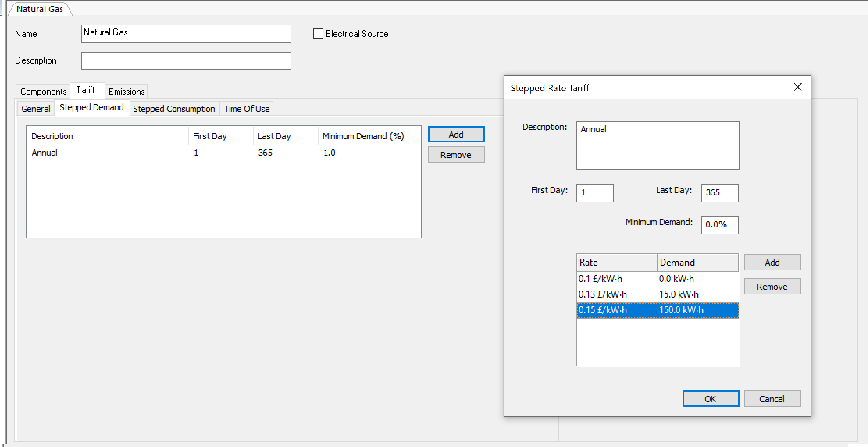Click the Remove button for stepped demand periods
868x447 pixels.
tap(456, 155)
